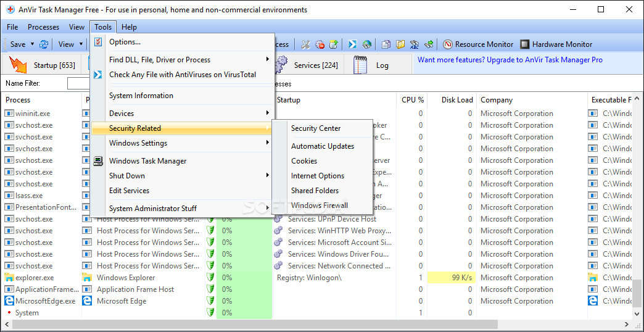This screenshot has height=332, width=644.
Task: Click the monitor icon beside Windows Task Manager
Action: (97, 161)
